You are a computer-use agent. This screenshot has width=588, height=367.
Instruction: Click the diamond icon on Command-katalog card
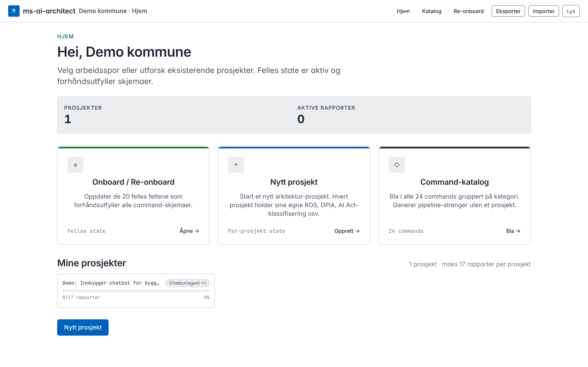coord(397,165)
